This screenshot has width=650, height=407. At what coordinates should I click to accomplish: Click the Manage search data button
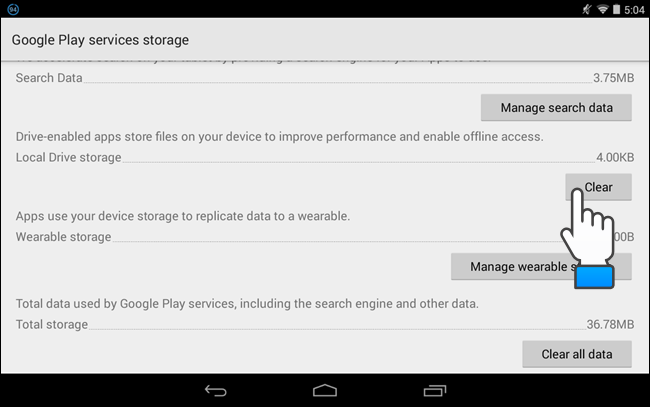tap(556, 107)
